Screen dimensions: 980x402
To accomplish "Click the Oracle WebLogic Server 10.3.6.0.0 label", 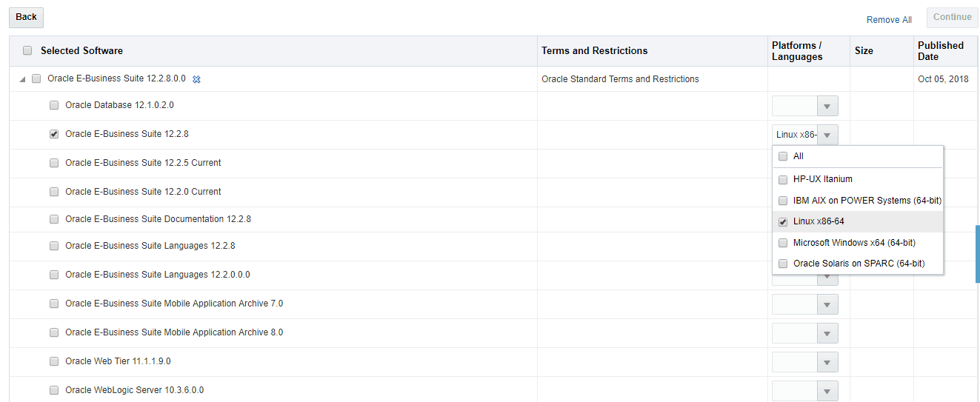I will click(135, 390).
